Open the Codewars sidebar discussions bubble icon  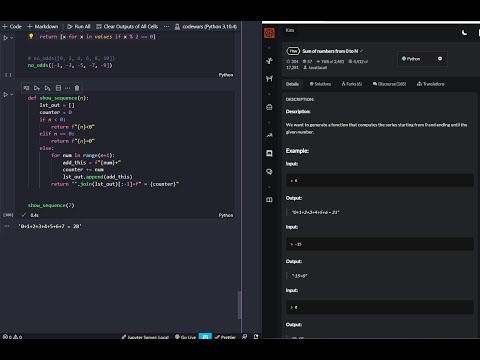point(269,172)
